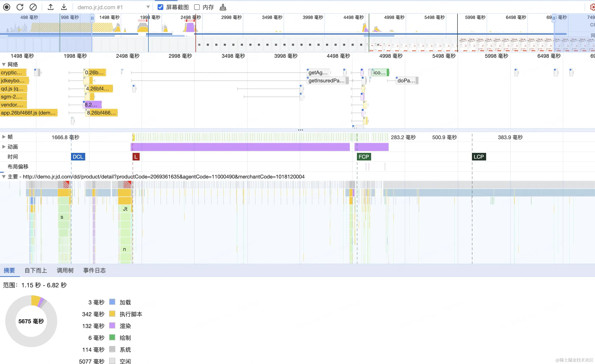
Task: Switch to the 自下而上 tab
Action: (36, 270)
